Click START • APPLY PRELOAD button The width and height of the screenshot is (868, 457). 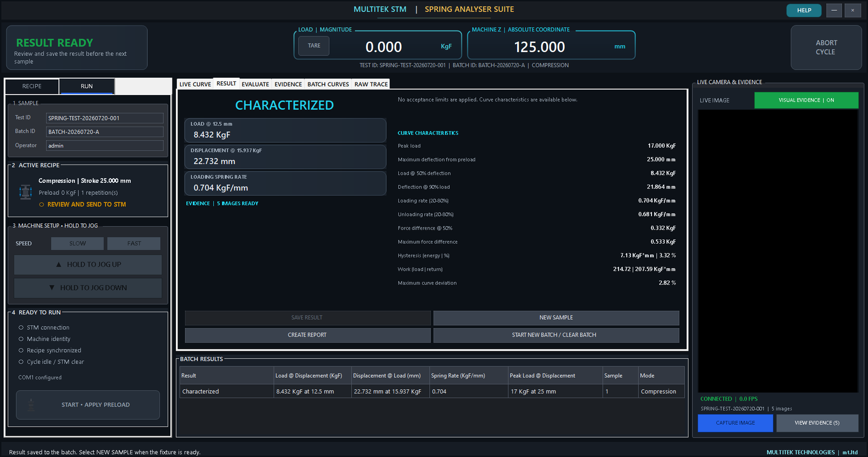88,405
